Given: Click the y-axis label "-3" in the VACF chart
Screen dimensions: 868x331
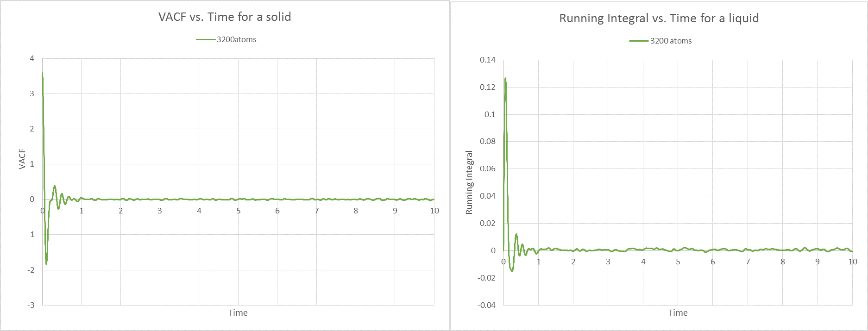Looking at the screenshot, I should point(31,305).
